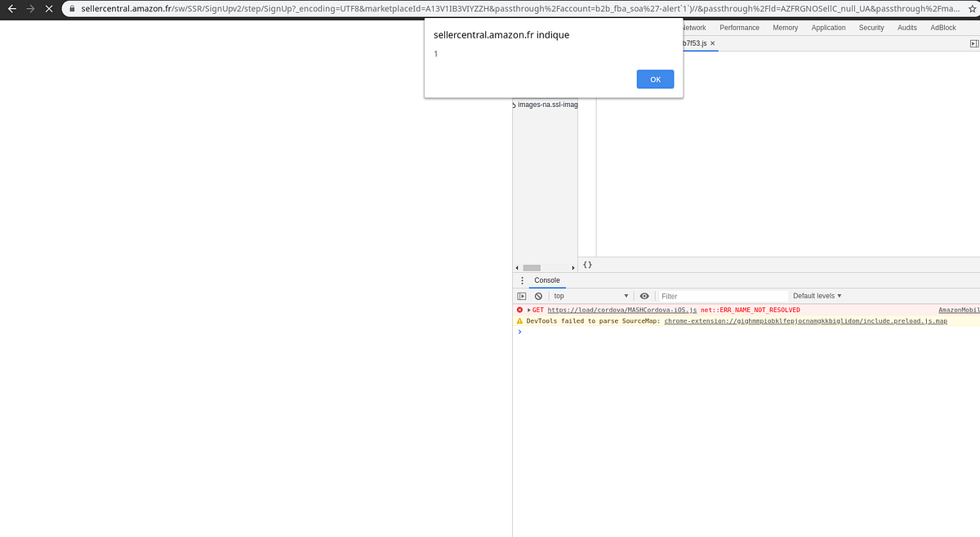Click the create live expression toggle button
The height and width of the screenshot is (537, 980).
(x=644, y=295)
